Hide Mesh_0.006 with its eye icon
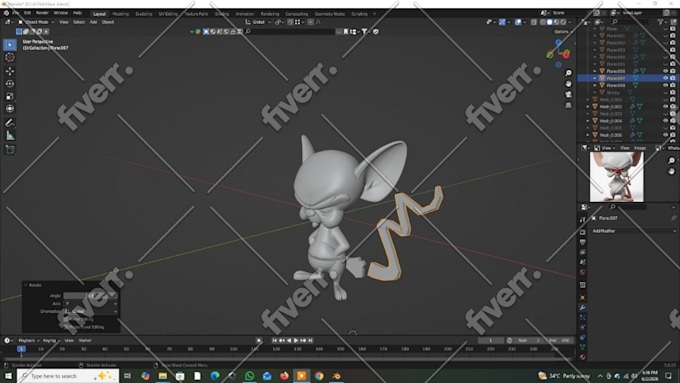Image resolution: width=680 pixels, height=383 pixels. point(665,135)
